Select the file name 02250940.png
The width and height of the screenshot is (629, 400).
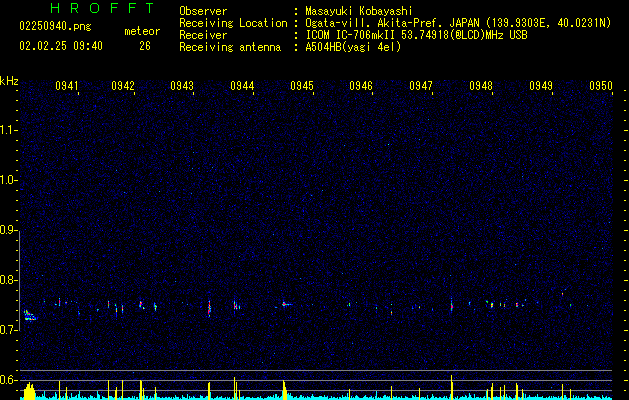(55, 27)
